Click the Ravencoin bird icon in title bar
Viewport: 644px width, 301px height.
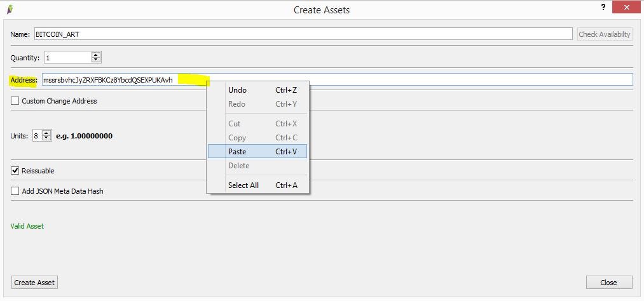(10, 9)
